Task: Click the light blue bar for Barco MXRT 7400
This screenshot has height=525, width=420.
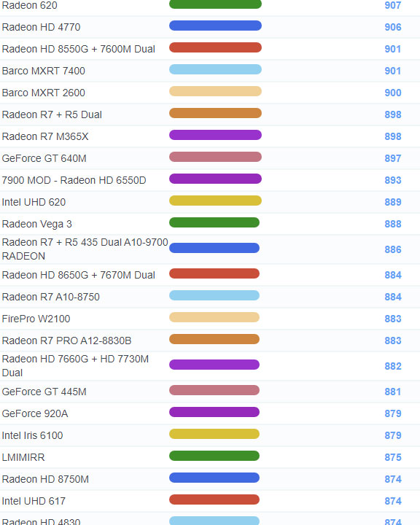Action: point(215,69)
